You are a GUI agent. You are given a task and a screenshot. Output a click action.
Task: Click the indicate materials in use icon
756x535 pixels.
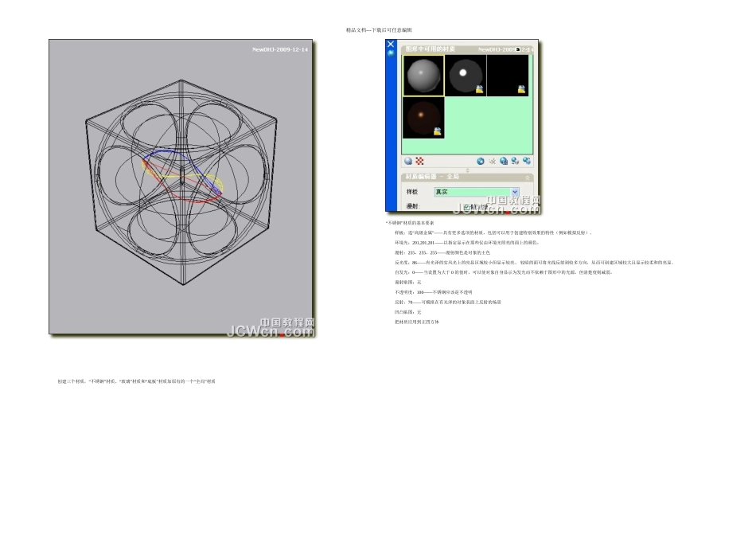click(x=504, y=161)
